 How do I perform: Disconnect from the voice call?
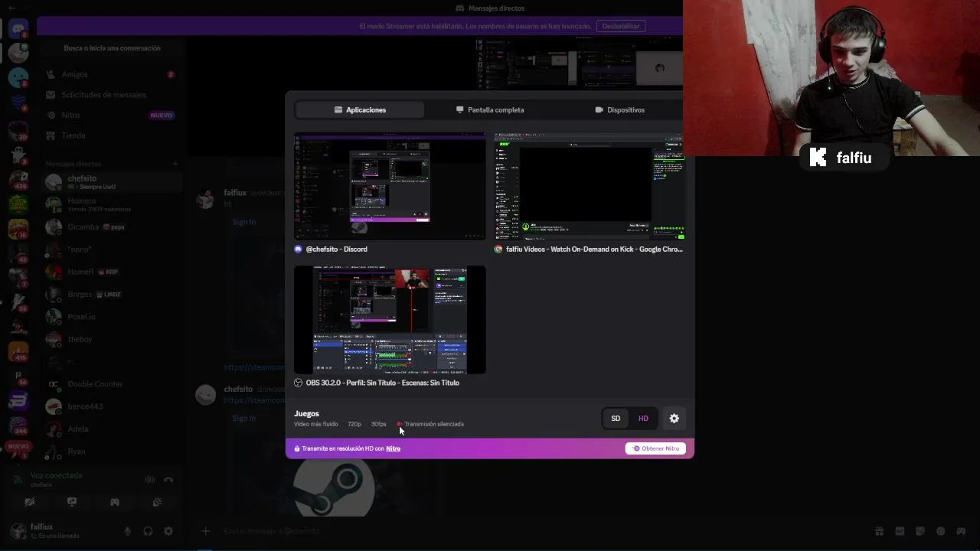(x=168, y=480)
